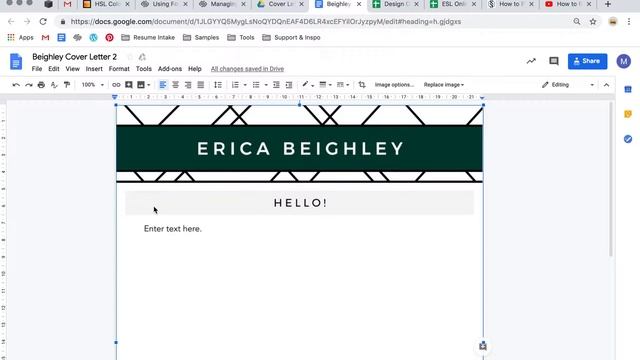Click the Insert link icon

pyautogui.click(x=116, y=85)
